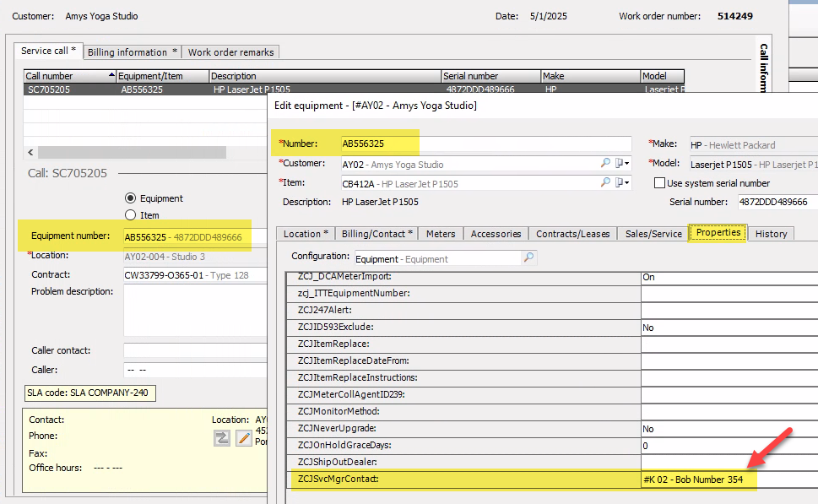The image size is (818, 504).
Task: Open the Billing/Contact tab
Action: click(376, 234)
